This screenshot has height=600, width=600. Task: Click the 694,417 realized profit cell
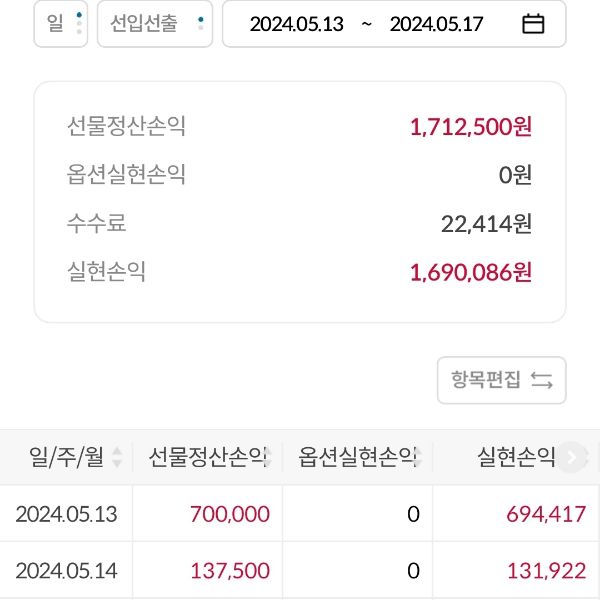point(545,515)
